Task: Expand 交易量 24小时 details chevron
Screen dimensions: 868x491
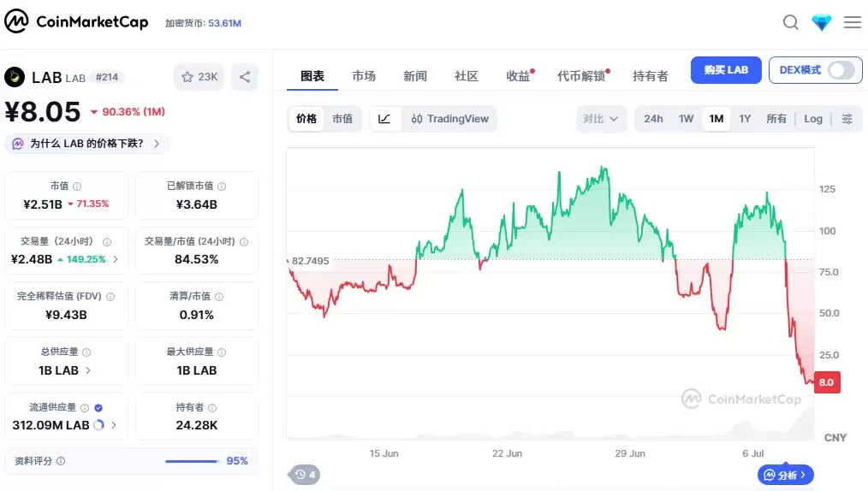Action: [x=116, y=259]
